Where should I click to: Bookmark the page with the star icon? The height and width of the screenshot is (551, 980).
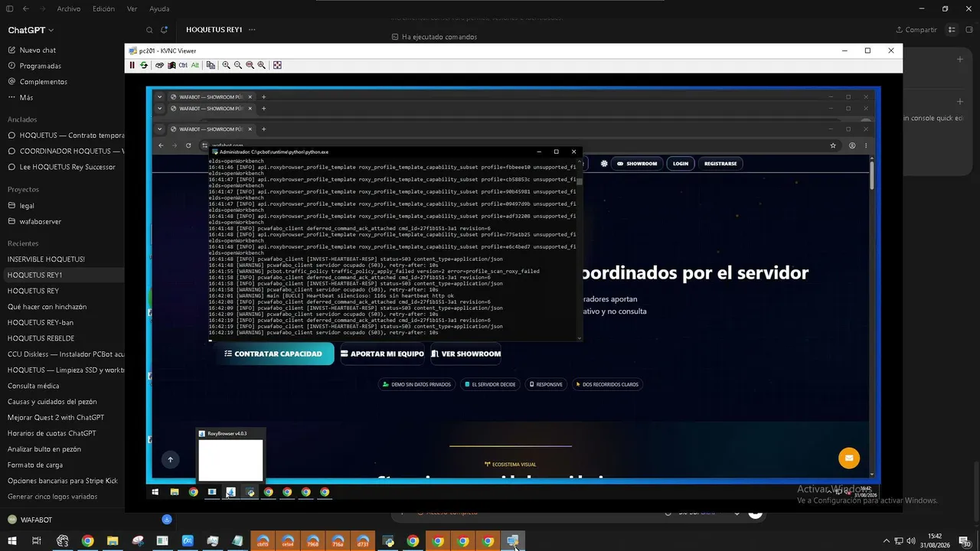(833, 145)
